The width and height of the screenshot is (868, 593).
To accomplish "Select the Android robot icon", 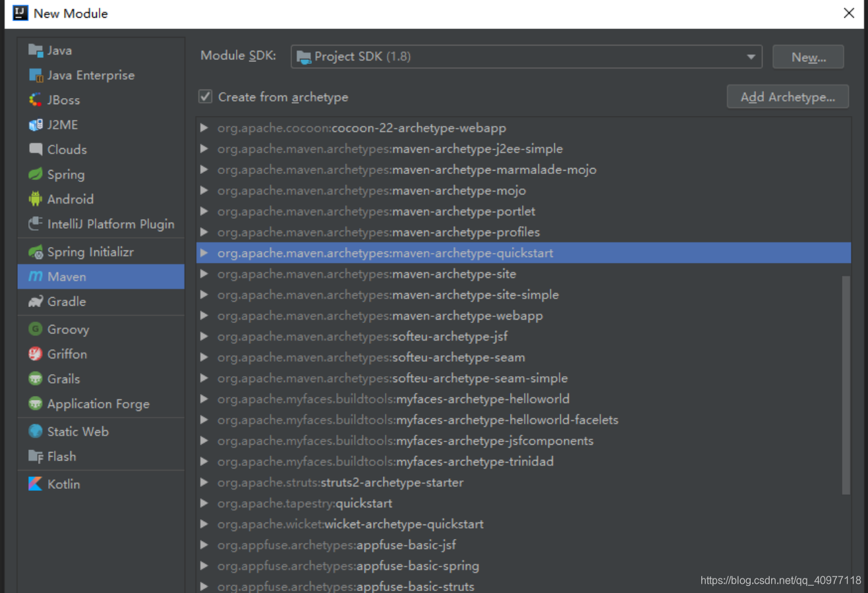I will tap(36, 199).
